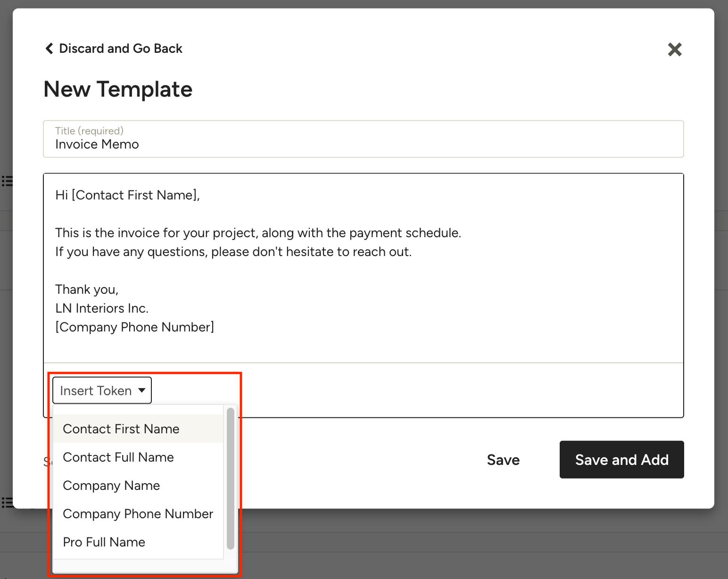This screenshot has width=728, height=579.
Task: Pick Company Phone Number token
Action: click(x=138, y=513)
